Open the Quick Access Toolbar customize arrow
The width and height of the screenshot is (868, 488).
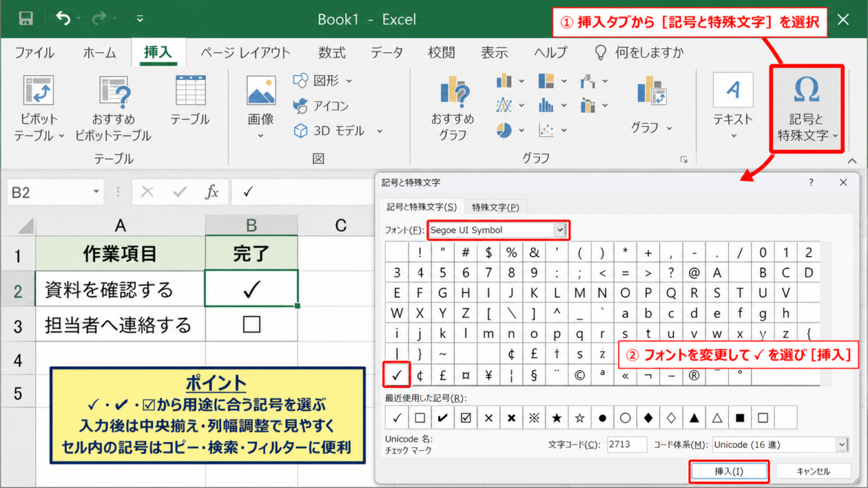tap(140, 19)
